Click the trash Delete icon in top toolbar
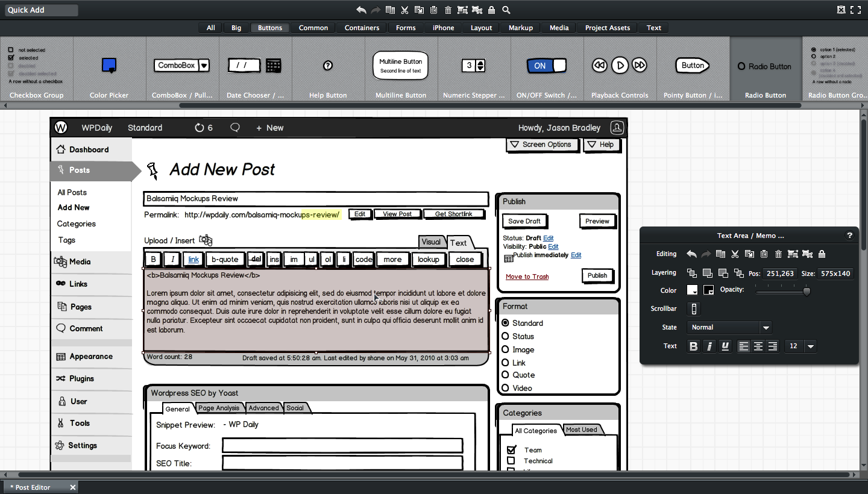The image size is (868, 494). 448,10
